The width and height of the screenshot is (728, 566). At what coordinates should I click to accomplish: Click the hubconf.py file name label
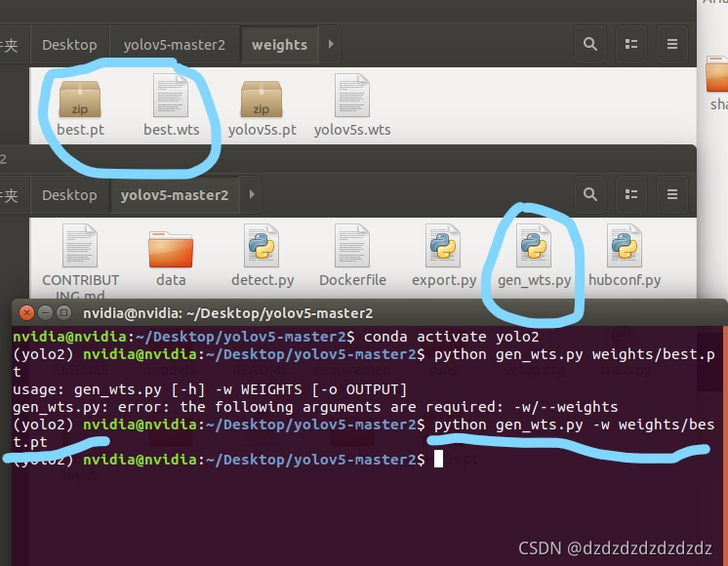625,280
